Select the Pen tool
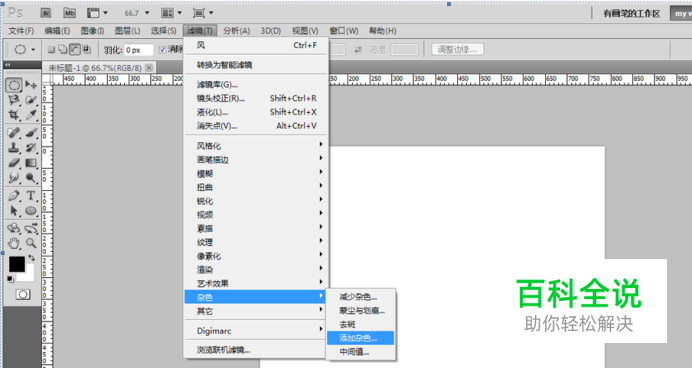This screenshot has width=692, height=368. (14, 195)
